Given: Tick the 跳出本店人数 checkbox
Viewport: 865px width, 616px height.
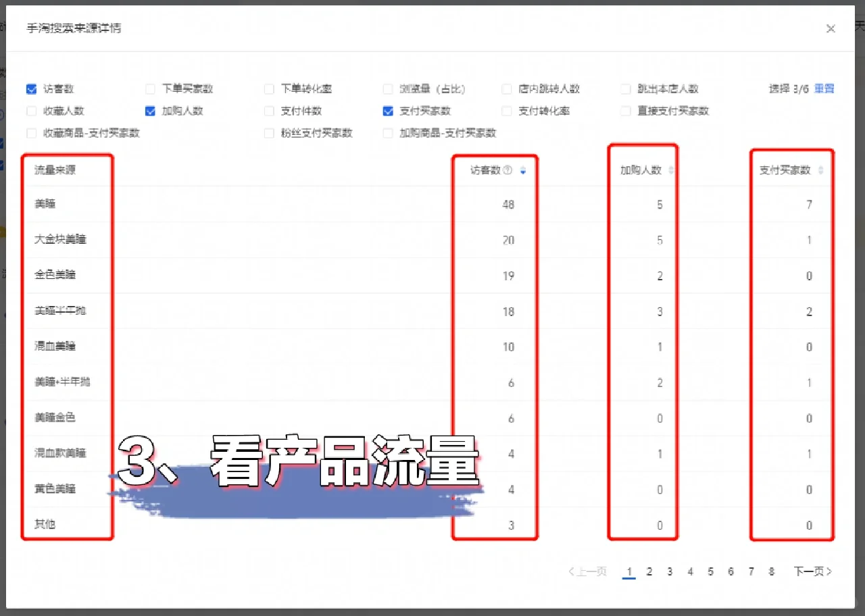Looking at the screenshot, I should point(626,89).
